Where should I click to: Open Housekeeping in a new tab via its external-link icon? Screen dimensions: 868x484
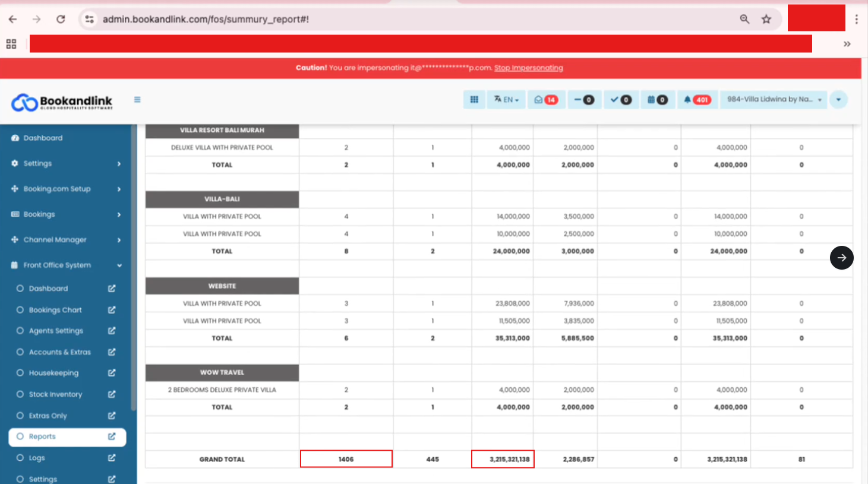tap(111, 373)
